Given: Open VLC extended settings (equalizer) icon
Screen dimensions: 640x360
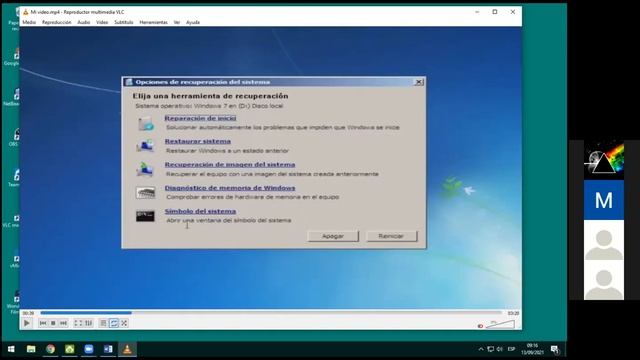Looking at the screenshot, I should tap(88, 323).
